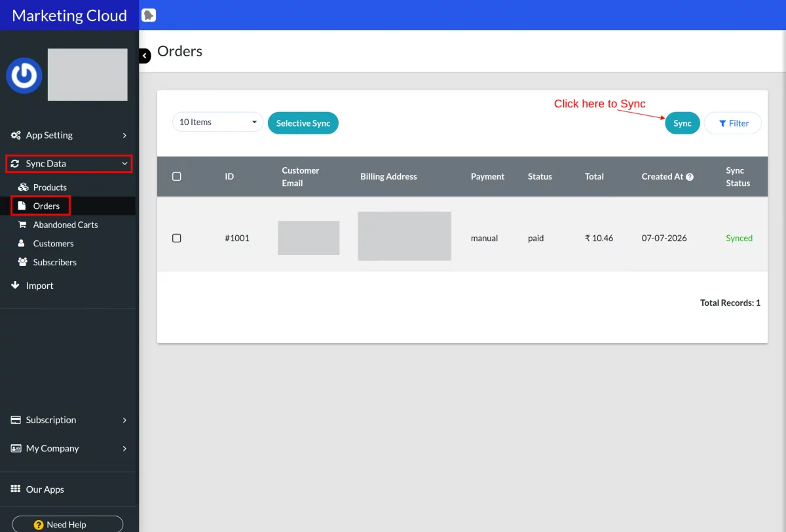The height and width of the screenshot is (532, 786).
Task: Click the Customer Email column header
Action: tap(301, 177)
